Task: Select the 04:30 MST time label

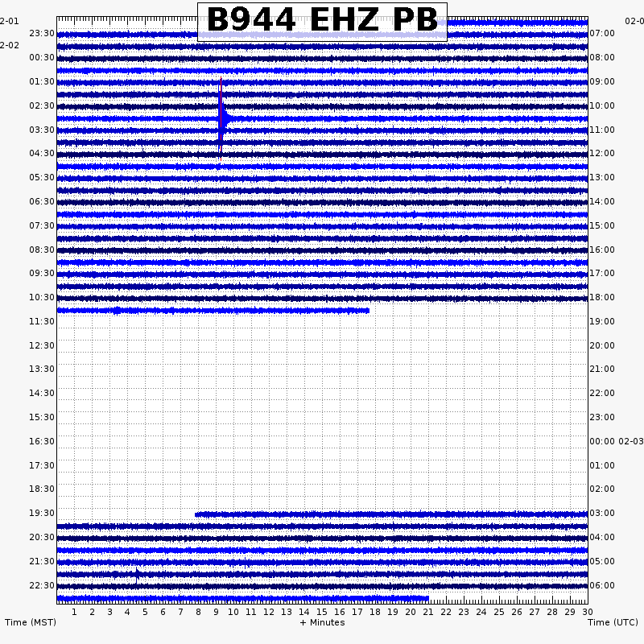Action: point(42,153)
